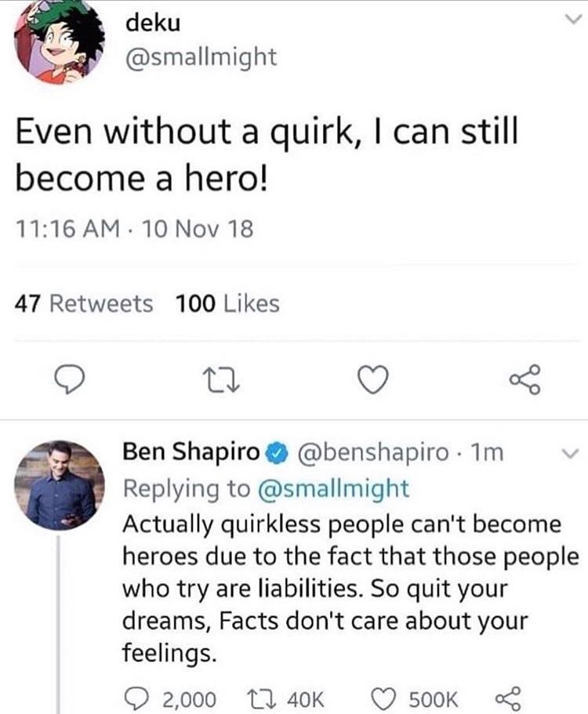The width and height of the screenshot is (588, 714).
Task: Expand options chevron on Ben Shapiro's reply
Action: [x=570, y=454]
